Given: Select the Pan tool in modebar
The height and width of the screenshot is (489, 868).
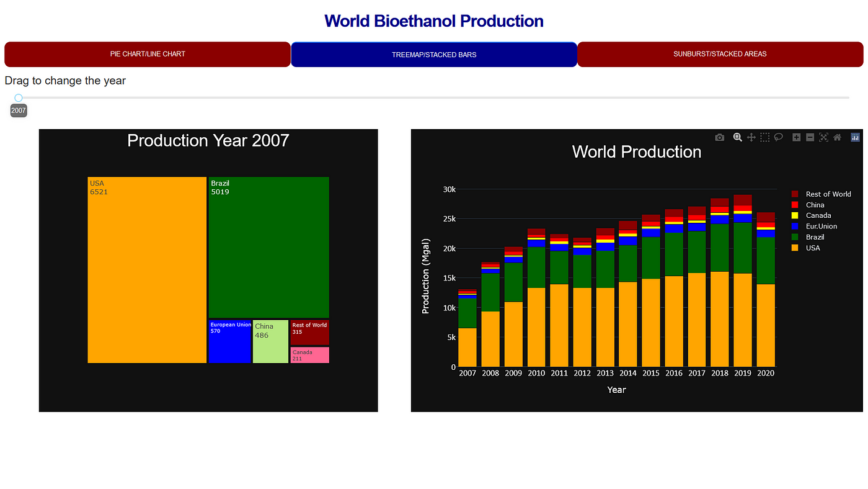Looking at the screenshot, I should [x=751, y=137].
